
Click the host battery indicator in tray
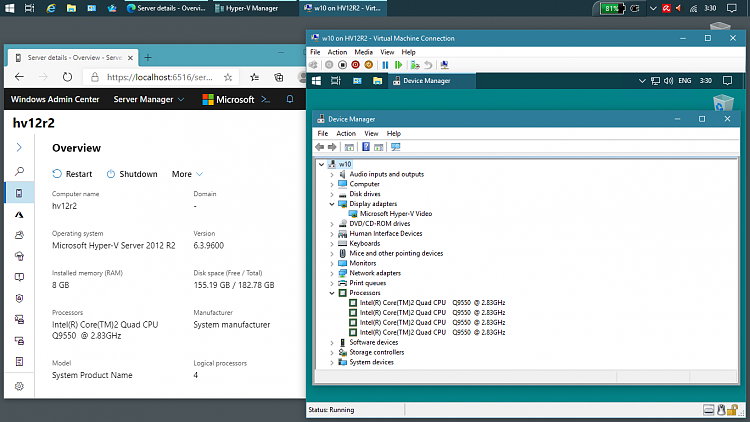pos(612,8)
